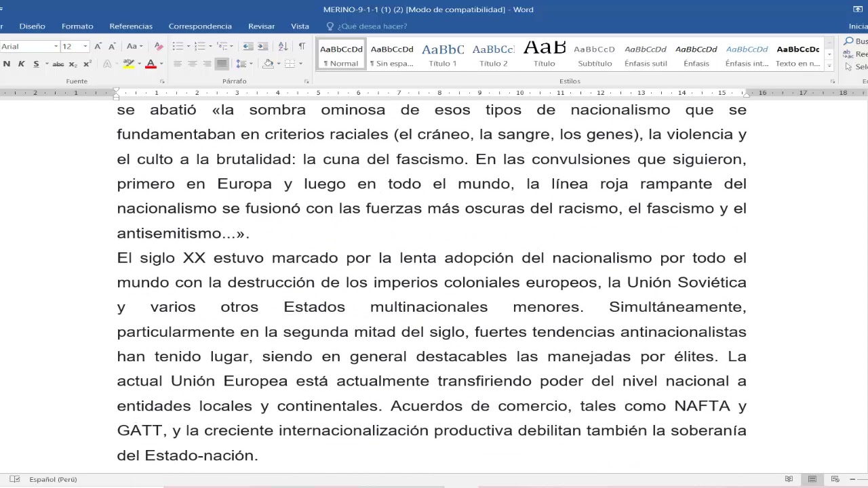Open the Change Case (Aa) menu

click(x=134, y=46)
